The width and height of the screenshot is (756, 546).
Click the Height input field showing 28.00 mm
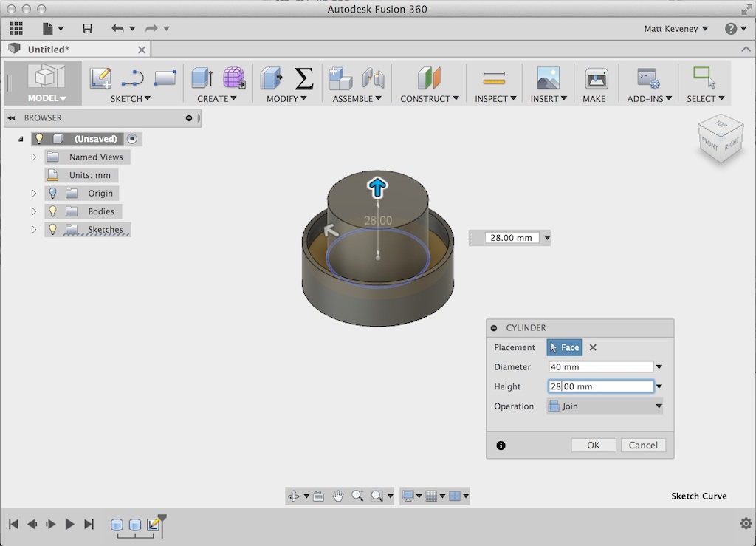point(600,386)
